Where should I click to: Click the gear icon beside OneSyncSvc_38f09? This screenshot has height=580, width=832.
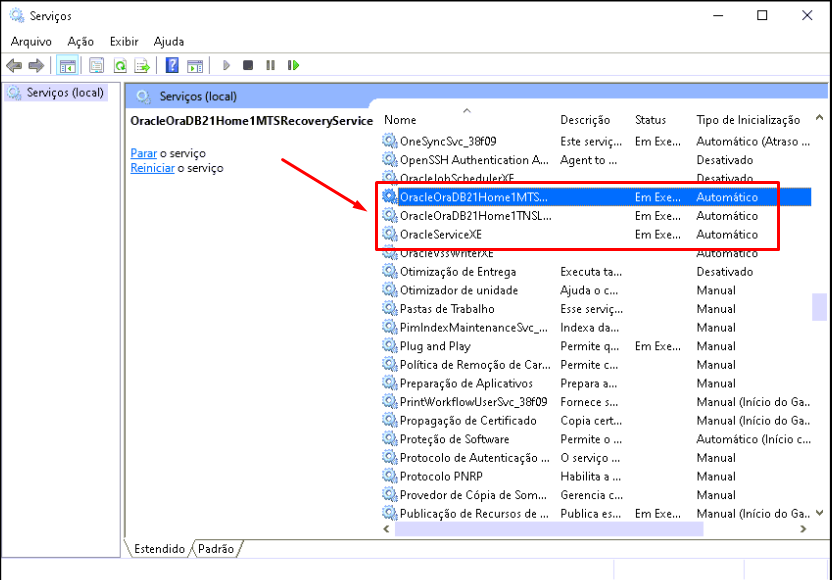(389, 141)
